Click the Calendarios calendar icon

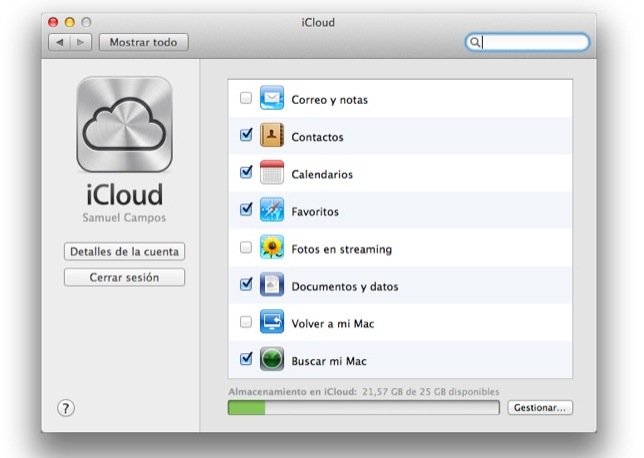[x=273, y=173]
